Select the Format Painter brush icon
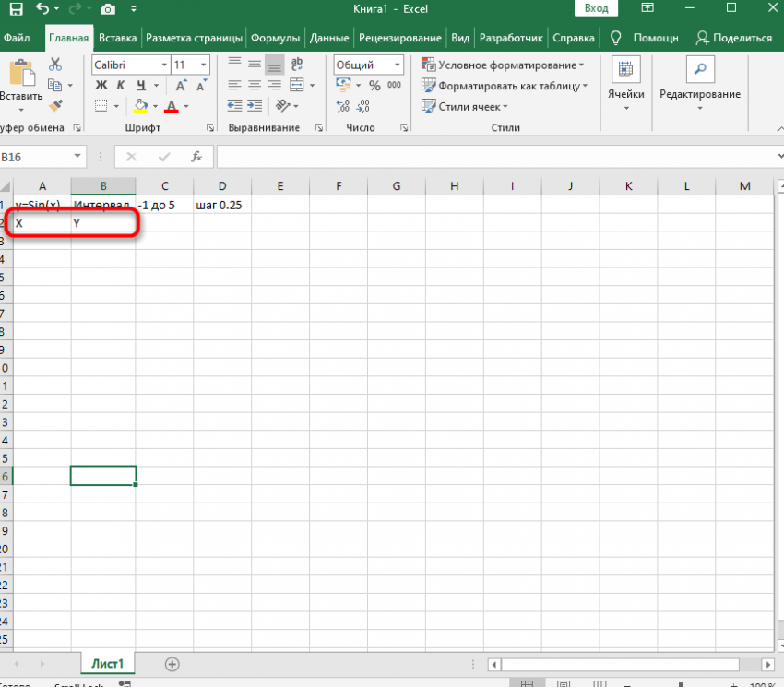The width and height of the screenshot is (784, 687). (x=55, y=105)
